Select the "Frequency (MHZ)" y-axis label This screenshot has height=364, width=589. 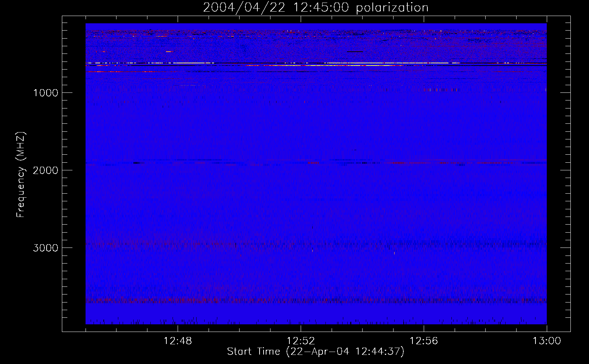tap(21, 175)
